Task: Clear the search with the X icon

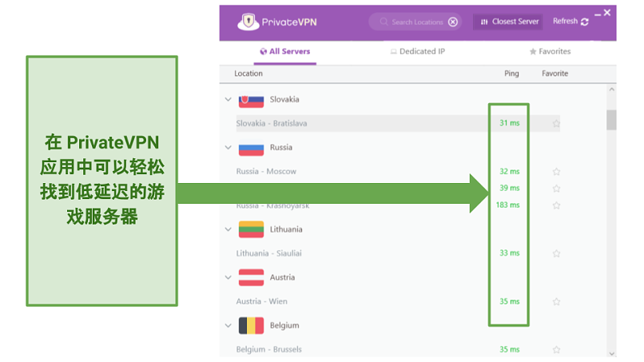Action: point(452,22)
